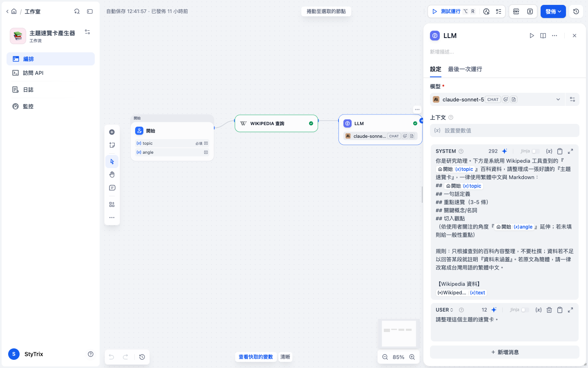Select the WIKIPEDIA 查詢 node

[x=276, y=123]
